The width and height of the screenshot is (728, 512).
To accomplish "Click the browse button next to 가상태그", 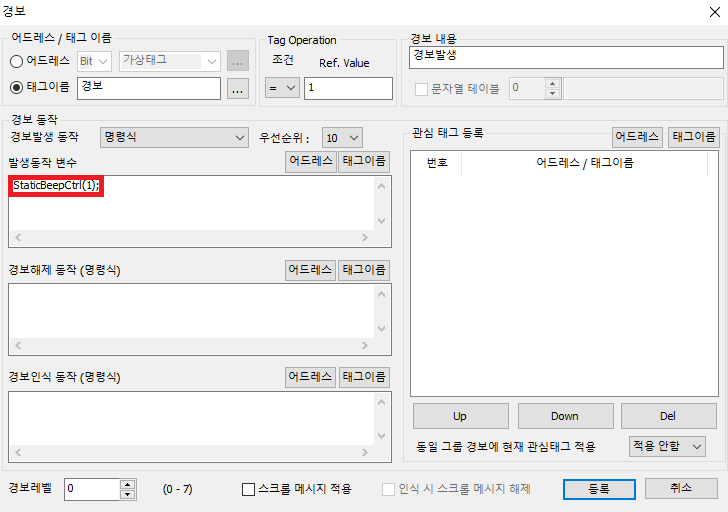I will coord(238,61).
